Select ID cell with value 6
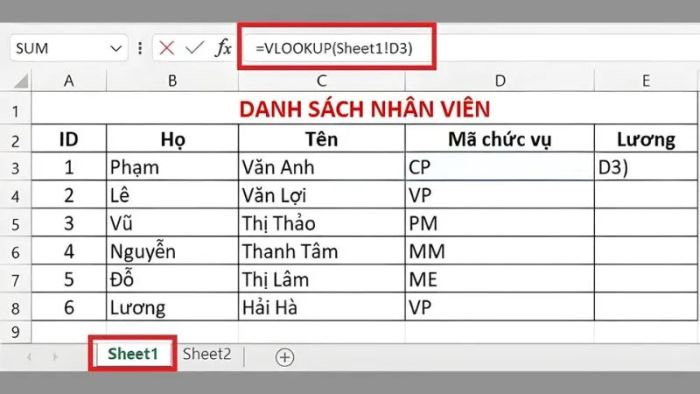 coord(69,307)
